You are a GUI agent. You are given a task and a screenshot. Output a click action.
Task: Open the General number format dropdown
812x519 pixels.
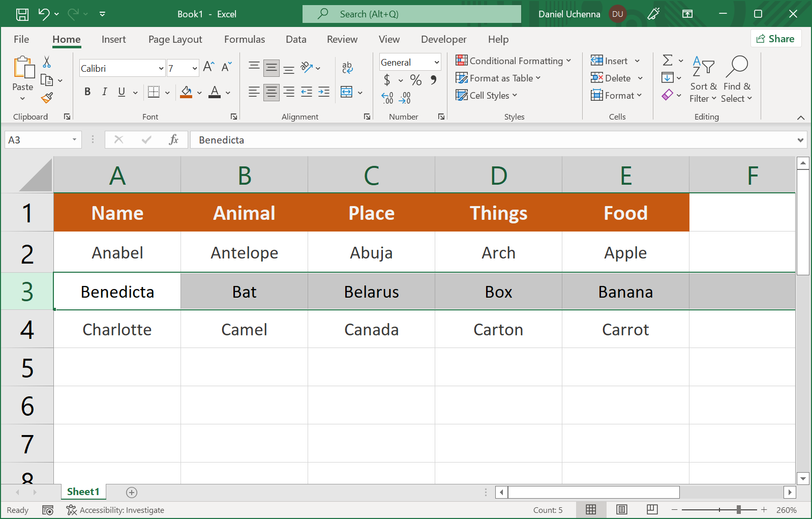pos(436,62)
